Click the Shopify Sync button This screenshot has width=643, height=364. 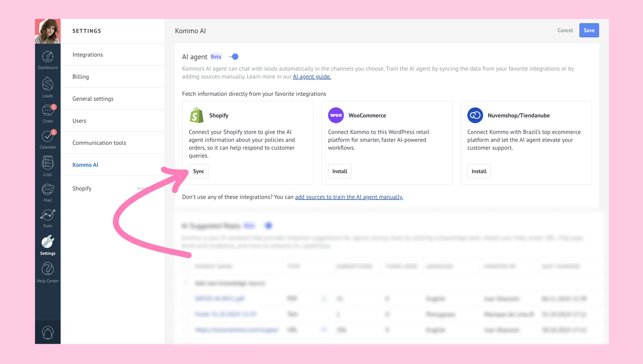click(x=199, y=171)
